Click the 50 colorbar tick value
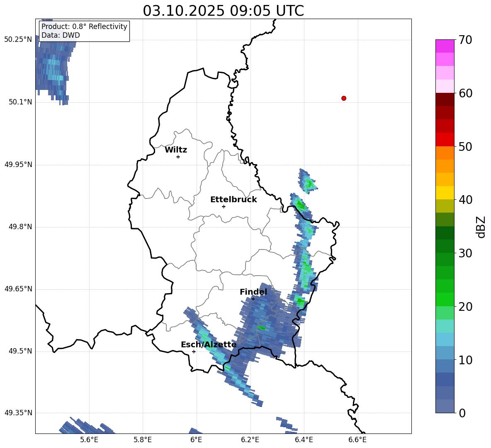 tap(465, 146)
